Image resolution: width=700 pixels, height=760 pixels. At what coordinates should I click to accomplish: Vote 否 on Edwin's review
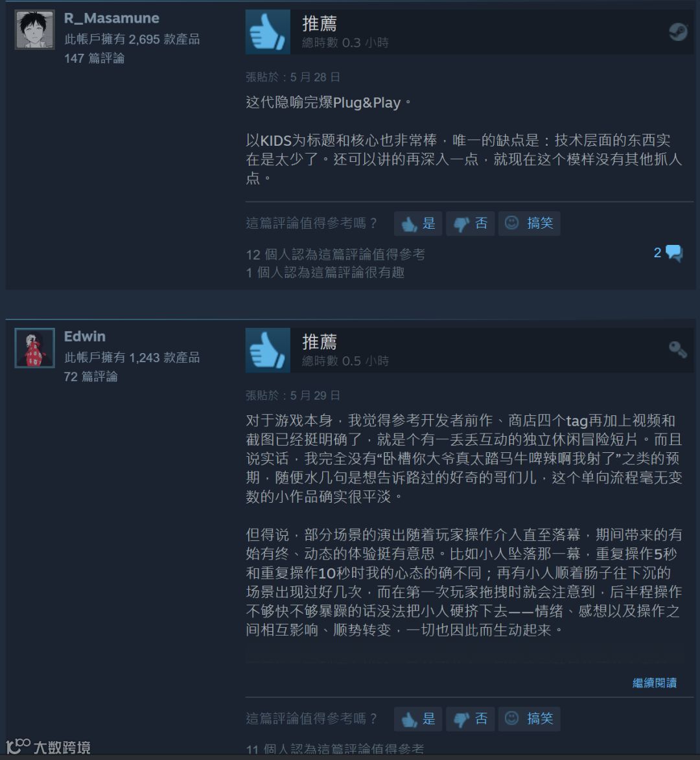tap(470, 719)
